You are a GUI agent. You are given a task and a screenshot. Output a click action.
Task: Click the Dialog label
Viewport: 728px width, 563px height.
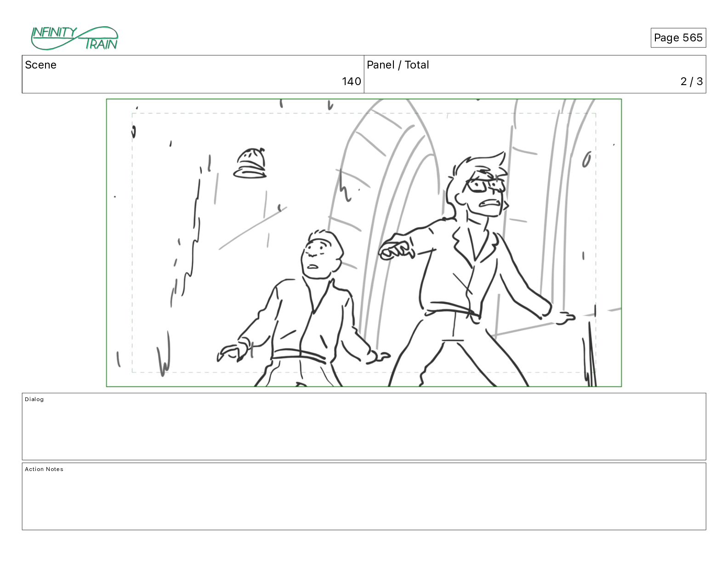tap(34, 399)
